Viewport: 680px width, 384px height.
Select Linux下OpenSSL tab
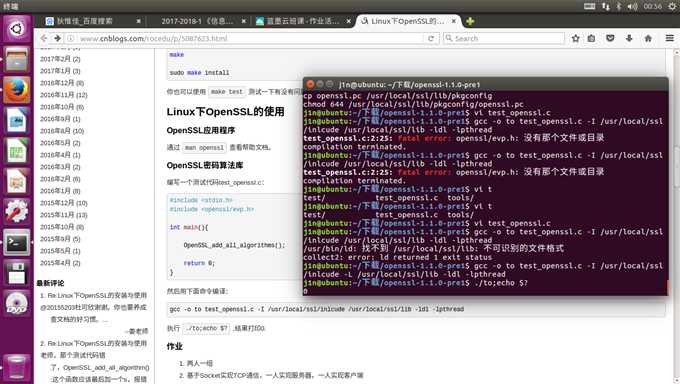(x=408, y=21)
